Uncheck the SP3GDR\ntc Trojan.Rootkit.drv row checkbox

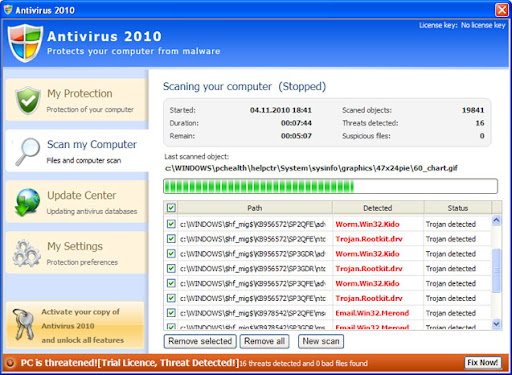pyautogui.click(x=171, y=268)
